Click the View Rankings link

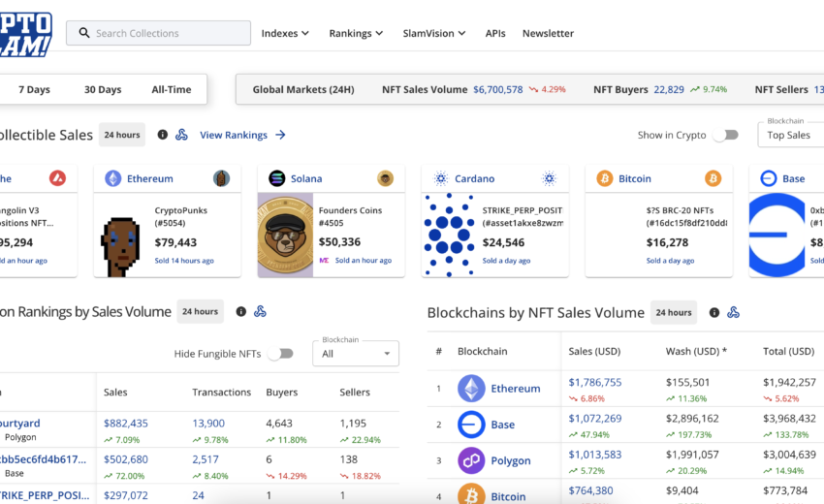234,135
